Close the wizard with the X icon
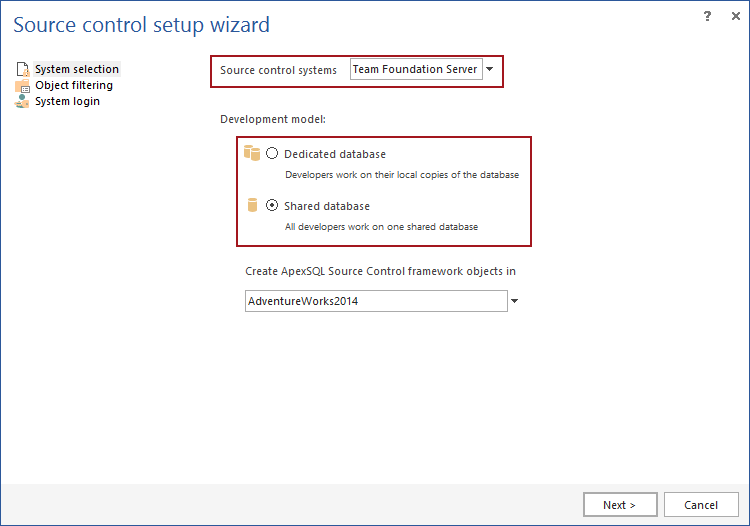This screenshot has width=750, height=526. point(736,16)
